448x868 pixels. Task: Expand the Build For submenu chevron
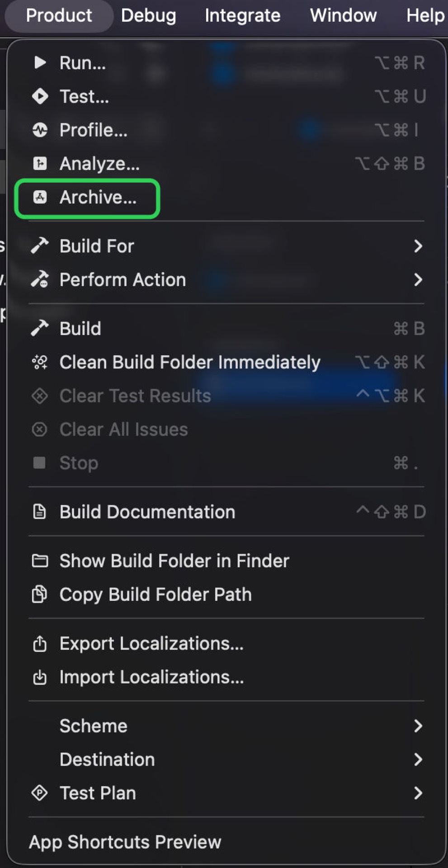pos(418,246)
